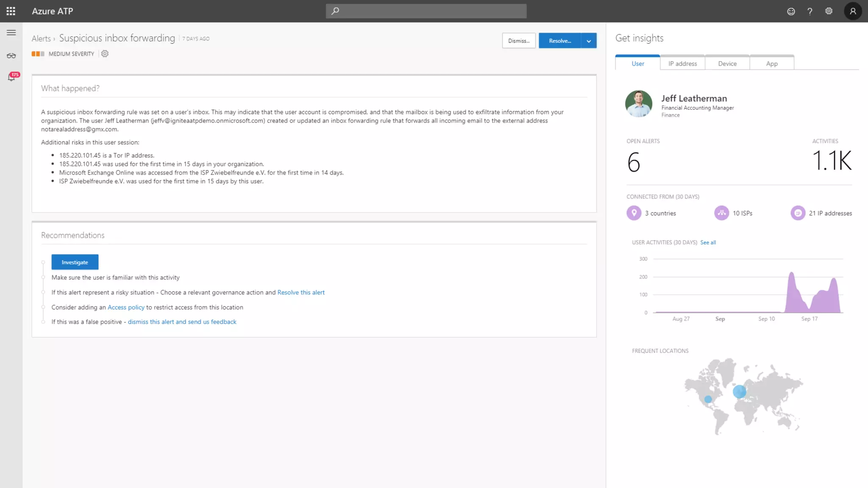Open the settings gear in top bar
The image size is (868, 488).
point(829,11)
